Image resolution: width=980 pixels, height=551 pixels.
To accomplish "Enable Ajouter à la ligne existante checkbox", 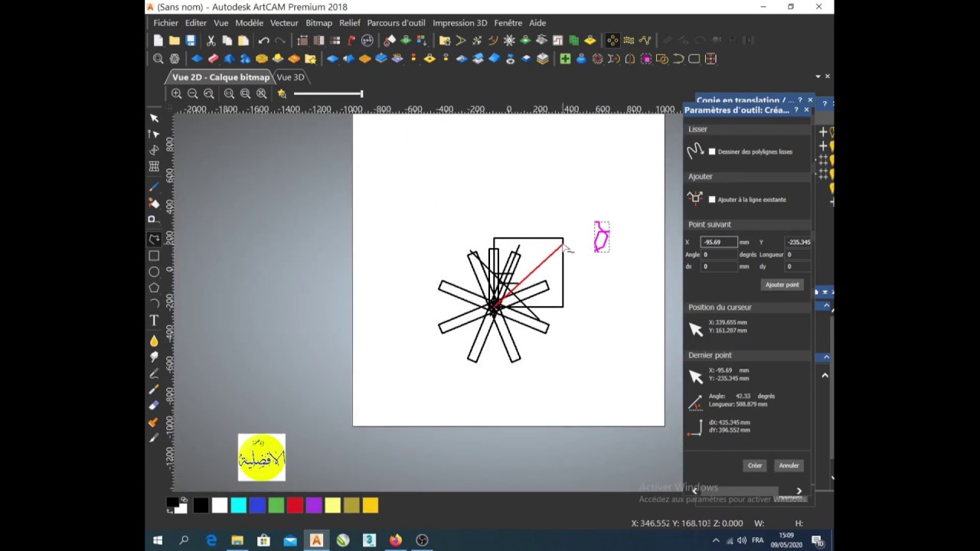I will tap(712, 200).
